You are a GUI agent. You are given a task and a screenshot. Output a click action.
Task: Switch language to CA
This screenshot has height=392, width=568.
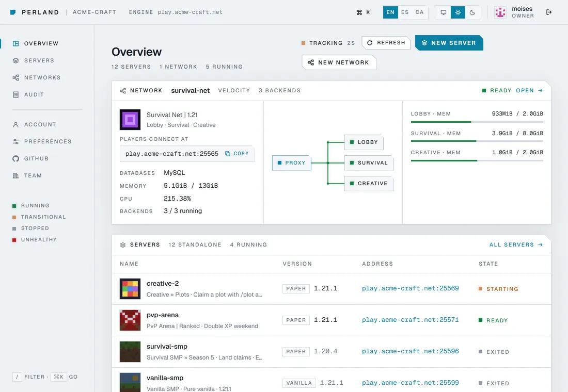click(x=419, y=12)
